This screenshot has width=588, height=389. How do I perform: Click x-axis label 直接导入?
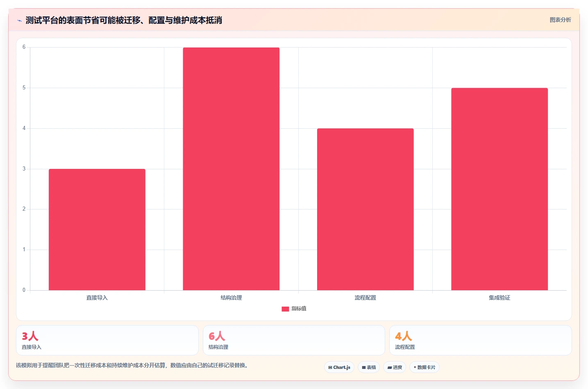(x=97, y=298)
